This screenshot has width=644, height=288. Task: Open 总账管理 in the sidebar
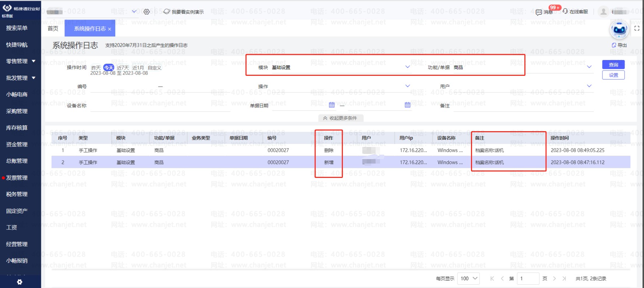pyautogui.click(x=17, y=161)
